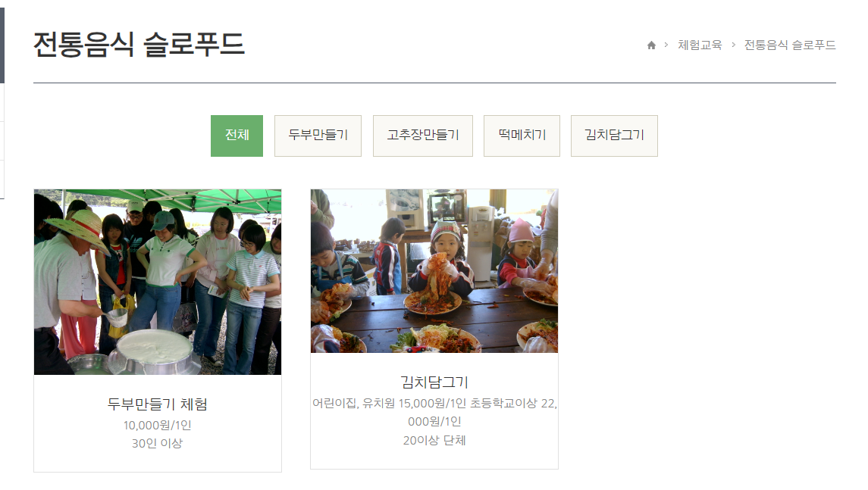Select the 고추장만들기 filter tab

point(423,136)
